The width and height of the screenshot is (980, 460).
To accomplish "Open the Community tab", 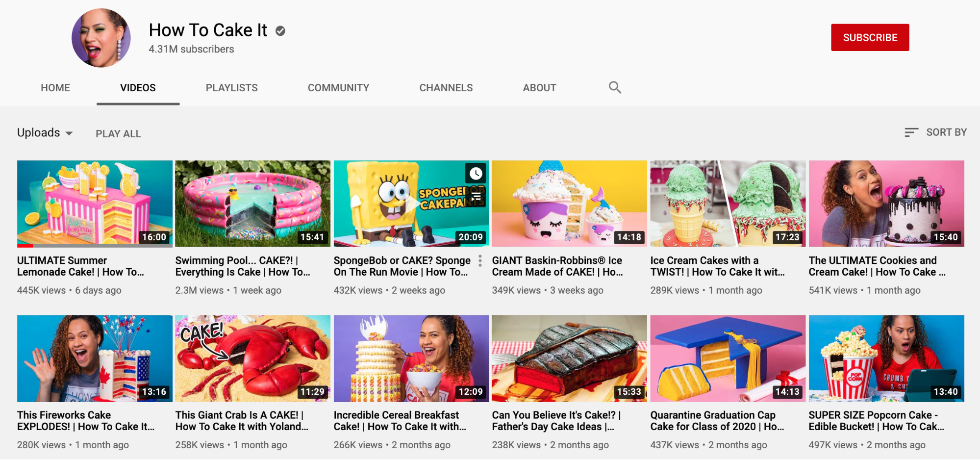I will point(338,87).
